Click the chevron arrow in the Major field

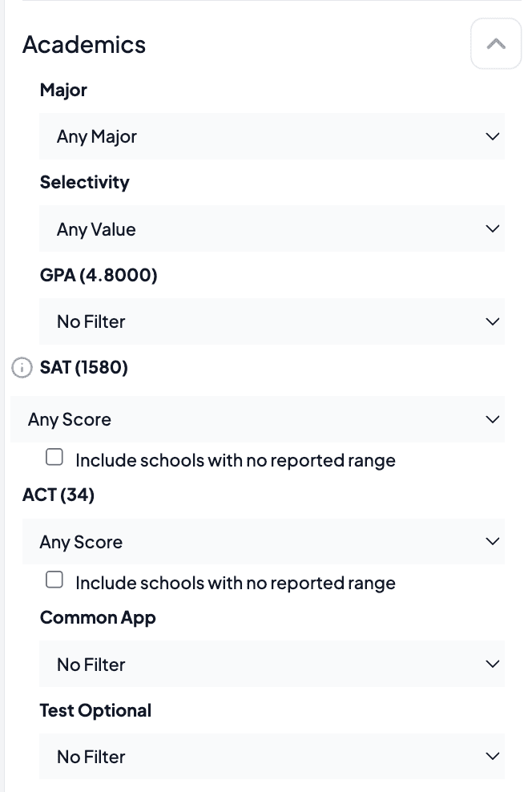(x=492, y=136)
